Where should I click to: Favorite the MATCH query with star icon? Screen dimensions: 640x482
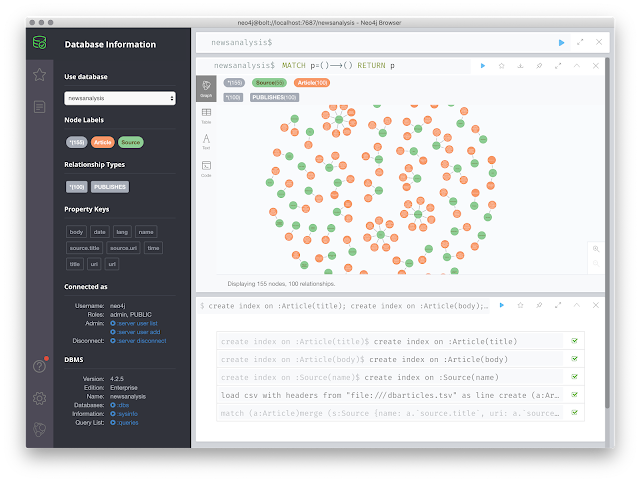coord(502,66)
